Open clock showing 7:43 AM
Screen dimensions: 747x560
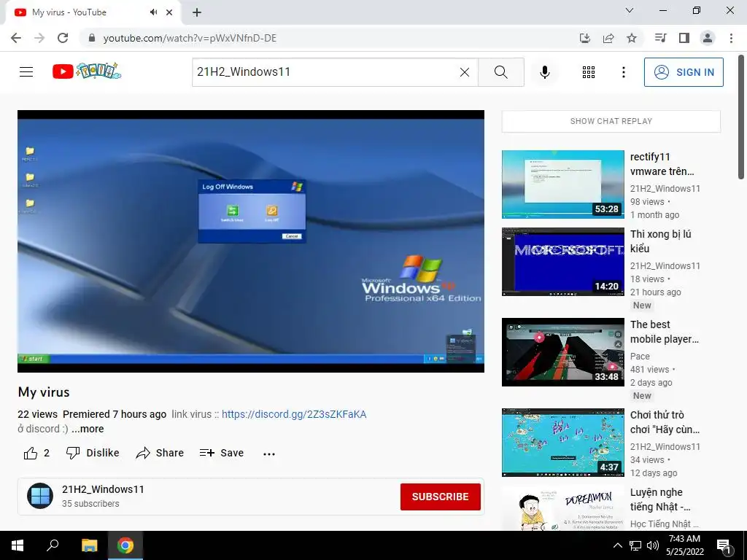[x=684, y=545]
